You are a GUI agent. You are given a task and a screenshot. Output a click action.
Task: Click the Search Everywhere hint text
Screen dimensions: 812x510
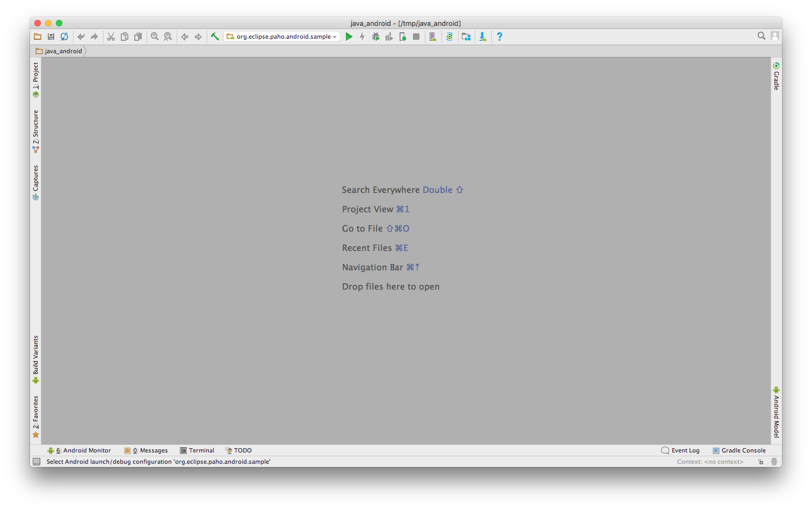coord(402,190)
